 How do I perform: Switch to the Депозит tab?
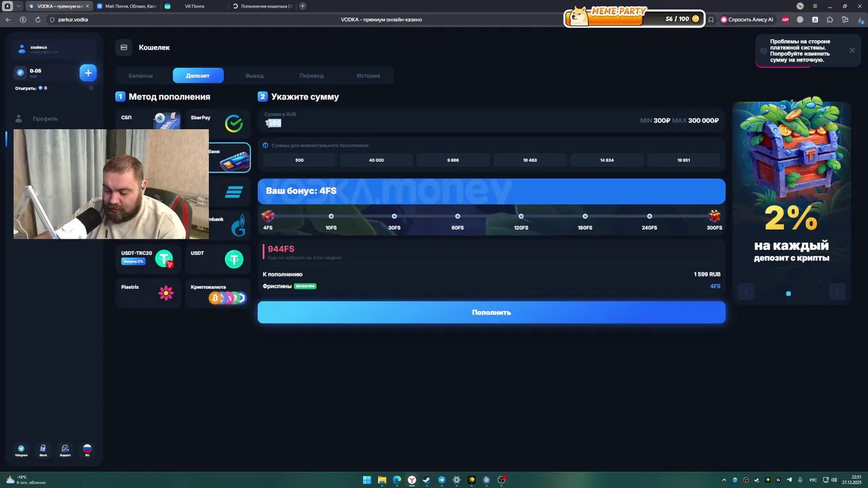pos(198,76)
